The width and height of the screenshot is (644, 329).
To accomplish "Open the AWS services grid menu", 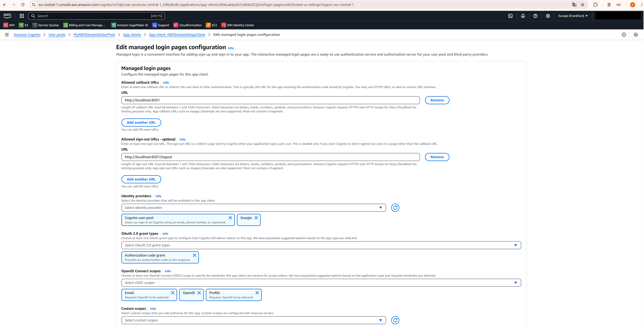I will pos(22,16).
